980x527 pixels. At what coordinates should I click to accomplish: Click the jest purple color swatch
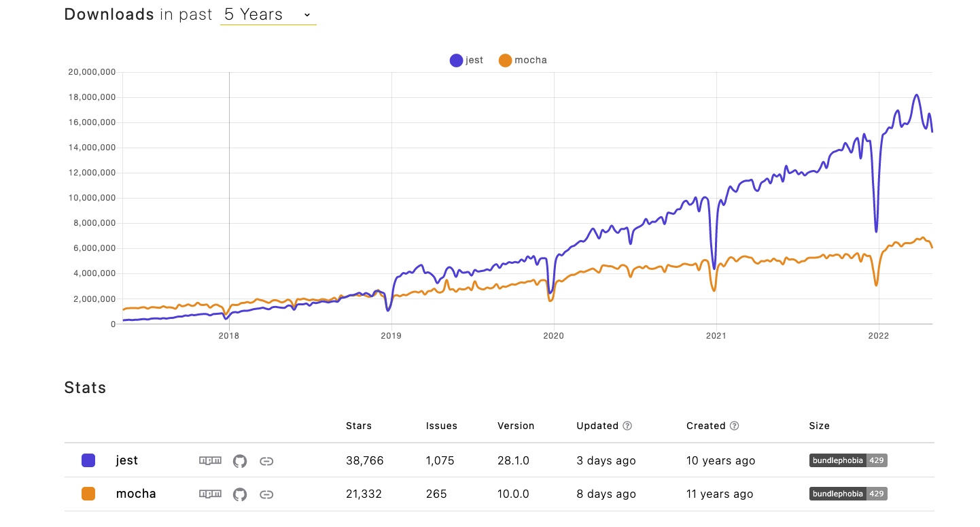[88, 460]
